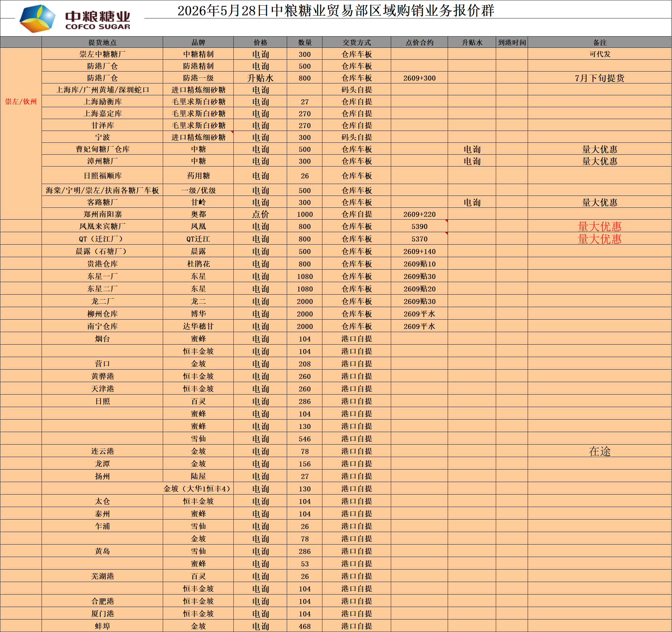Image resolution: width=672 pixels, height=632 pixels.
Task: Select the 到港时间 column header
Action: click(512, 42)
